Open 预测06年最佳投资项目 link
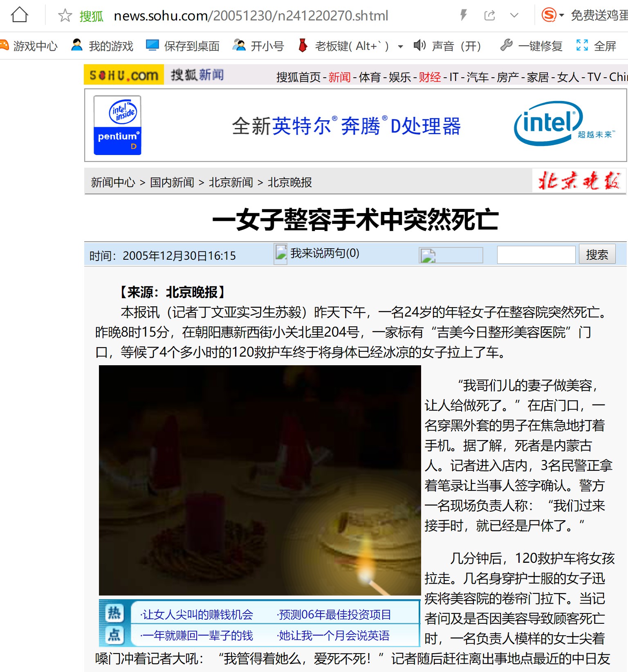Screen dimensions: 628x672 (x=334, y=614)
